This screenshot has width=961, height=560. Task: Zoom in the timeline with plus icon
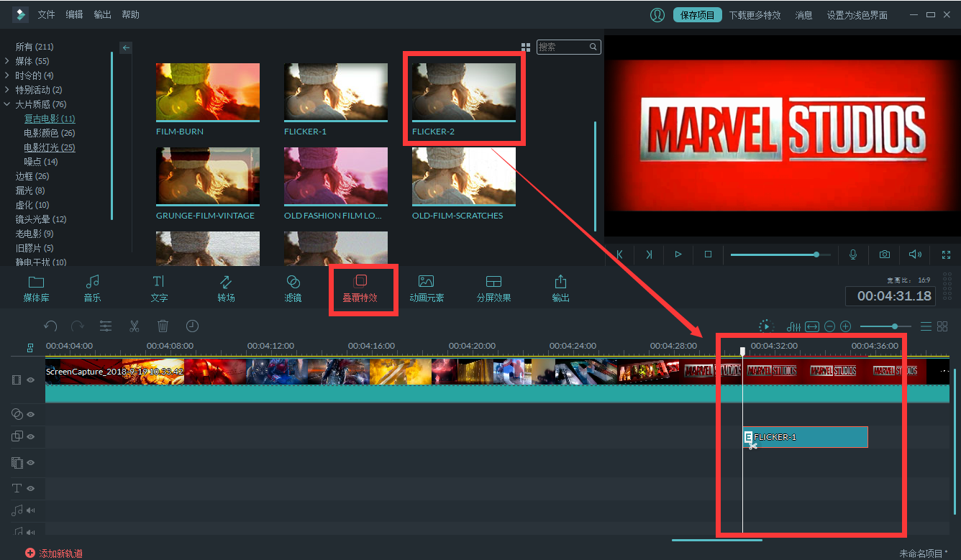846,326
